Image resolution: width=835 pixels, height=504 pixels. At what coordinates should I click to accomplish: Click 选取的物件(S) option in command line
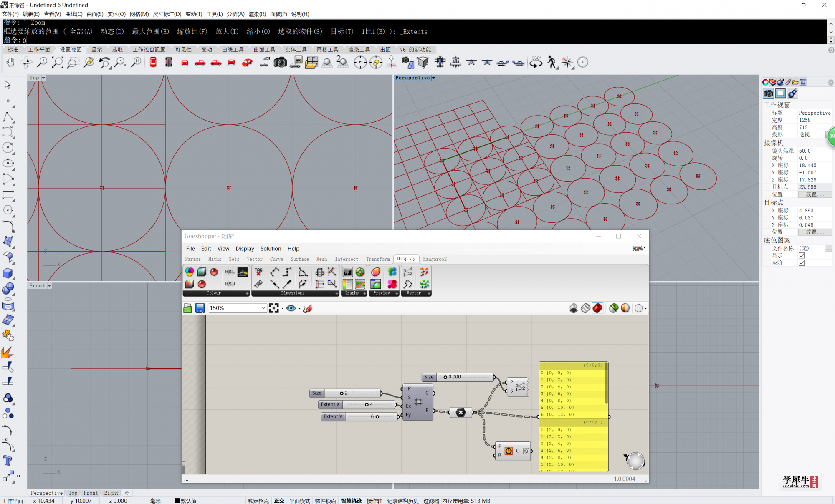pyautogui.click(x=300, y=32)
